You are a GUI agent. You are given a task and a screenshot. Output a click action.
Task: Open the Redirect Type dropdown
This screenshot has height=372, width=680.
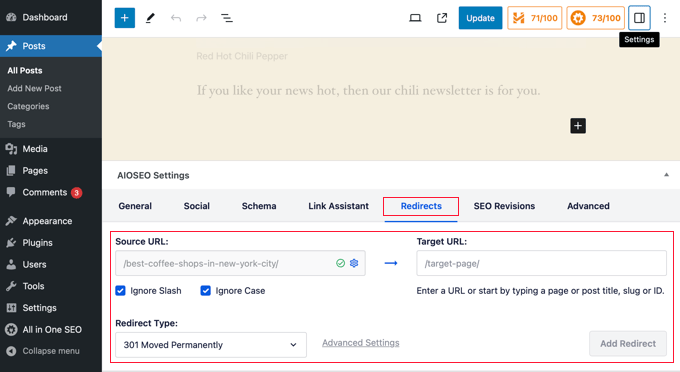[211, 345]
